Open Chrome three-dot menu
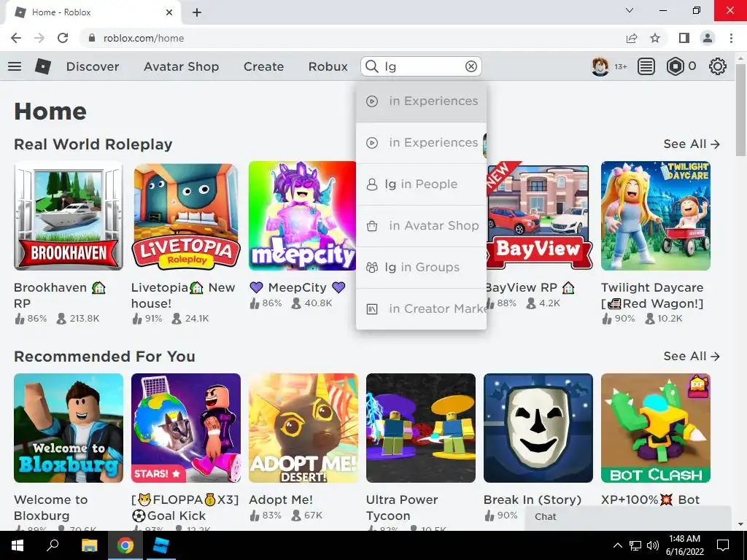 click(x=731, y=38)
